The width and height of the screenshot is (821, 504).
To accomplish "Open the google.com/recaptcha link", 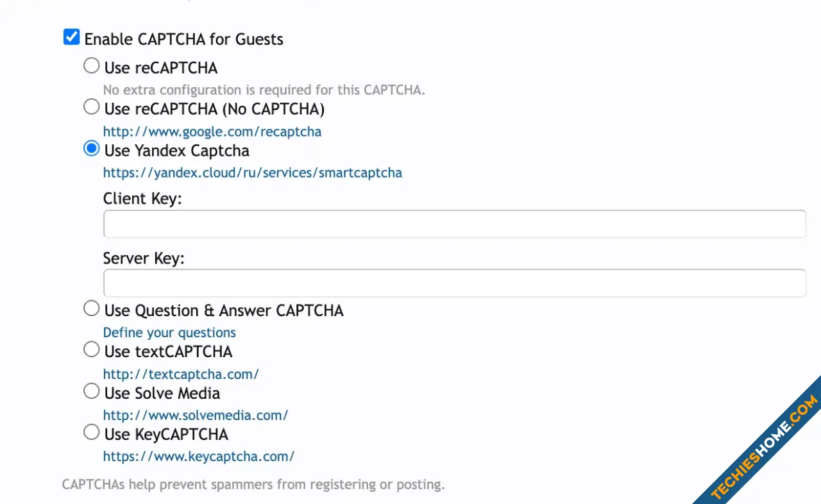I will [212, 131].
